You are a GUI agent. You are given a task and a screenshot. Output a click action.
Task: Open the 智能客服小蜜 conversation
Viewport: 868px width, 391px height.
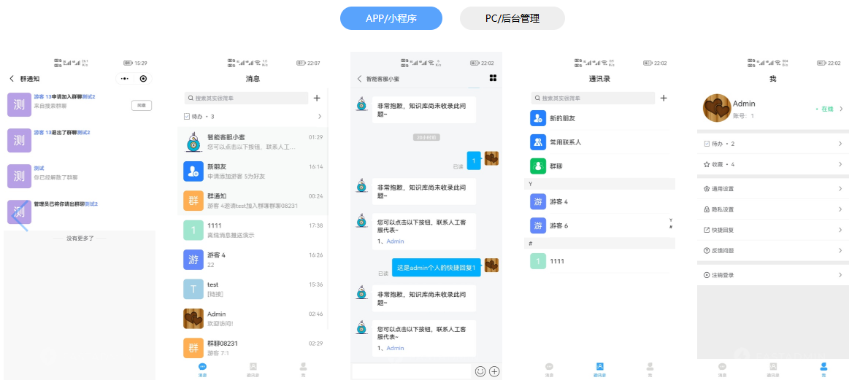coord(252,142)
